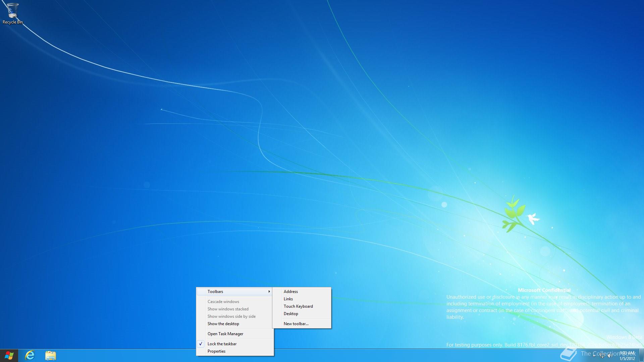Click the Show desktop strip at the taskbar end
The height and width of the screenshot is (362, 644).
pos(641,356)
